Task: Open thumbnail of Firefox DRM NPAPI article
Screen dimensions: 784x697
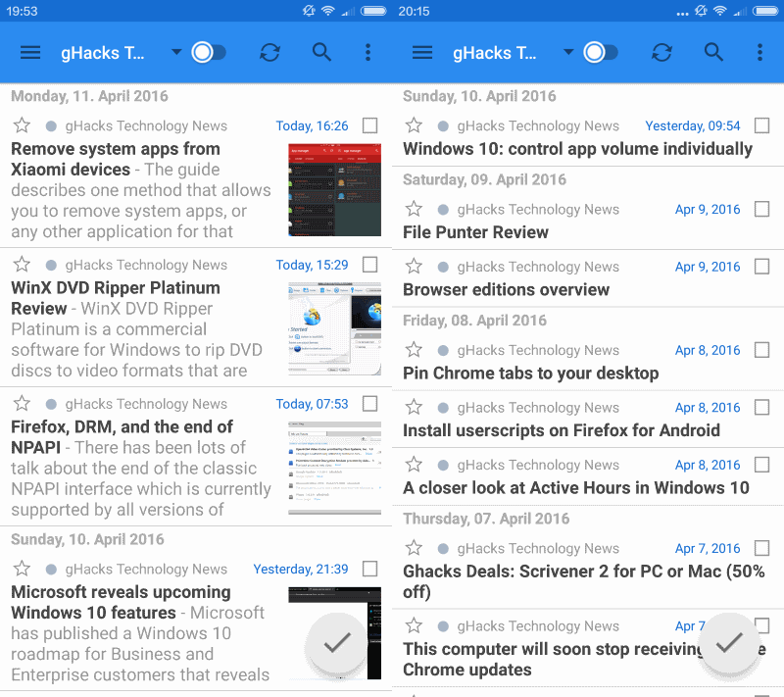Action: click(x=334, y=468)
